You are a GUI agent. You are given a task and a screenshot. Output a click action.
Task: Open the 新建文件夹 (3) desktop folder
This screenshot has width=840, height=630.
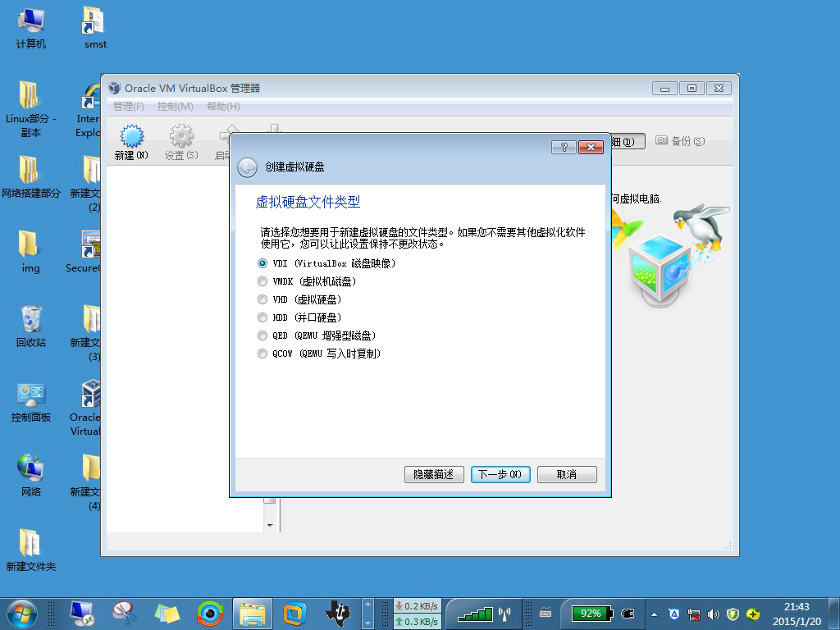(85, 333)
